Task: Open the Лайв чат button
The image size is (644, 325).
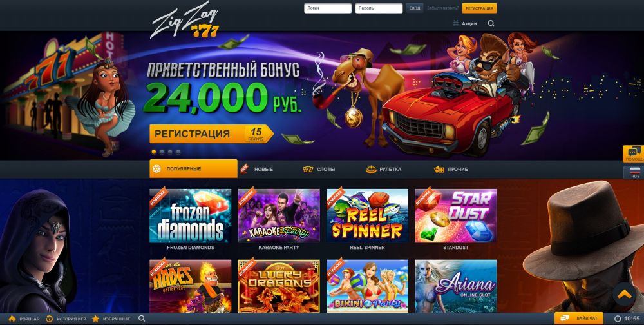Action: [579, 318]
